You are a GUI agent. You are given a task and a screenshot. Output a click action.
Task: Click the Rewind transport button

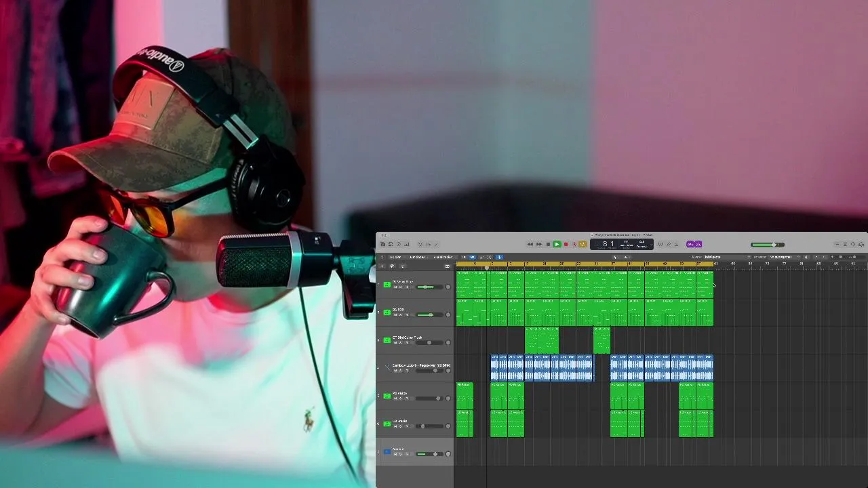point(530,244)
